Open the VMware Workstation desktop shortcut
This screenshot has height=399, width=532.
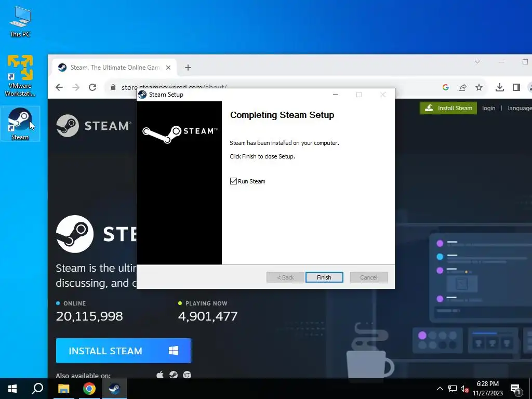tap(20, 76)
